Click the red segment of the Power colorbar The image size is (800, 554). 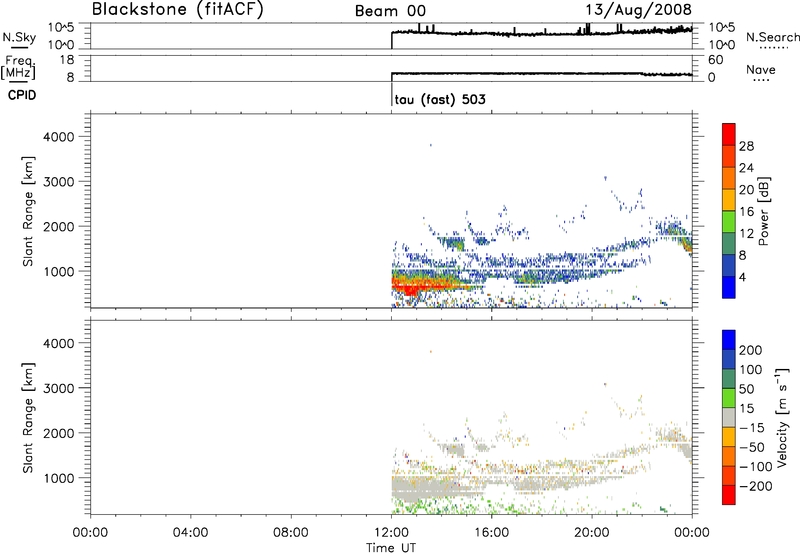point(729,134)
